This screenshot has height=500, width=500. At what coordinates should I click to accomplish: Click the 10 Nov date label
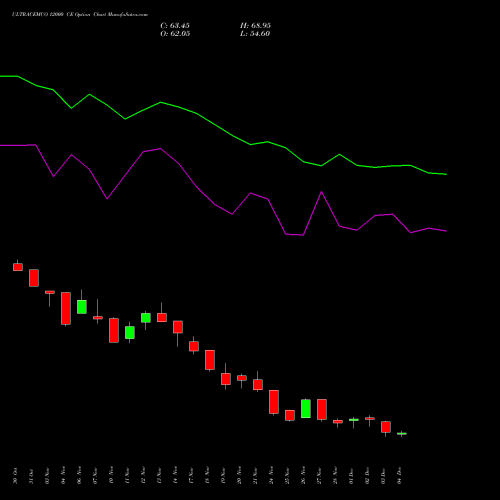(111, 476)
